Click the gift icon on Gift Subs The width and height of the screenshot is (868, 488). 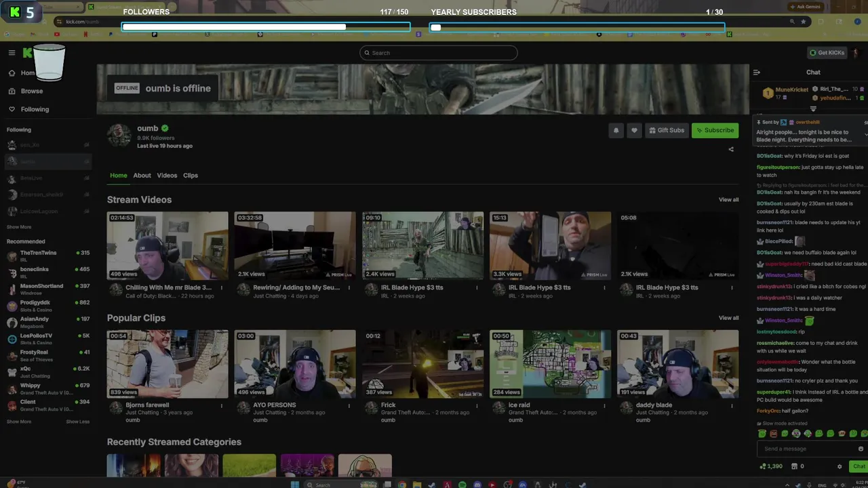pos(652,130)
